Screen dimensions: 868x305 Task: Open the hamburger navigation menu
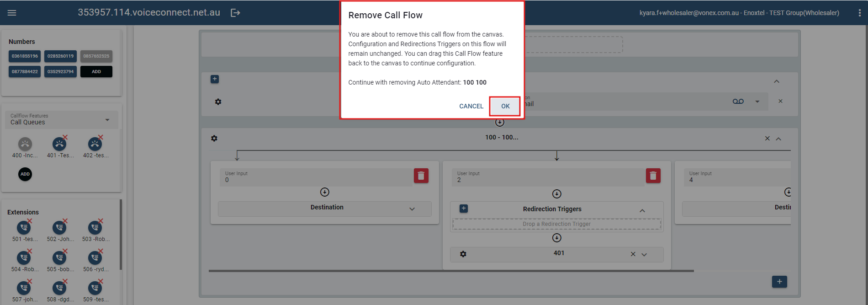point(12,13)
